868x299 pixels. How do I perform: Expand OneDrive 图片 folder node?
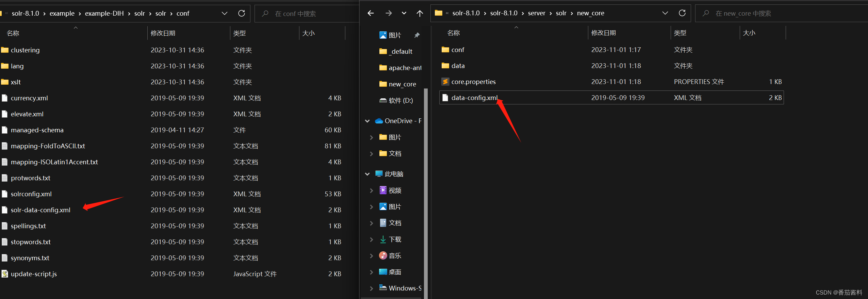[372, 137]
